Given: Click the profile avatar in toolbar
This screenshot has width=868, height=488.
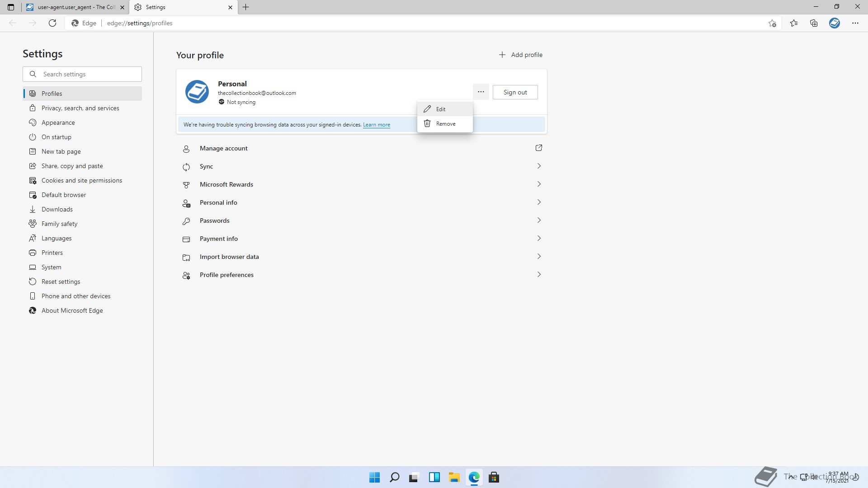Looking at the screenshot, I should pos(835,23).
